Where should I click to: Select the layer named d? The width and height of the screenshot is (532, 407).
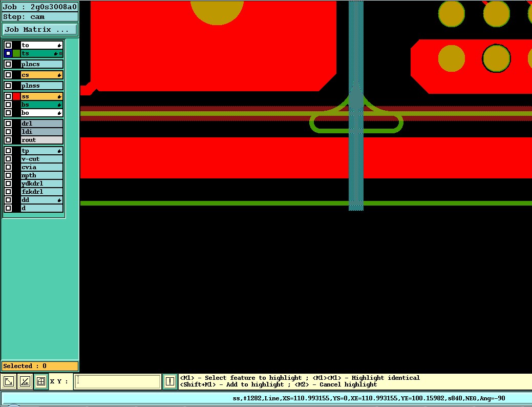(x=42, y=208)
